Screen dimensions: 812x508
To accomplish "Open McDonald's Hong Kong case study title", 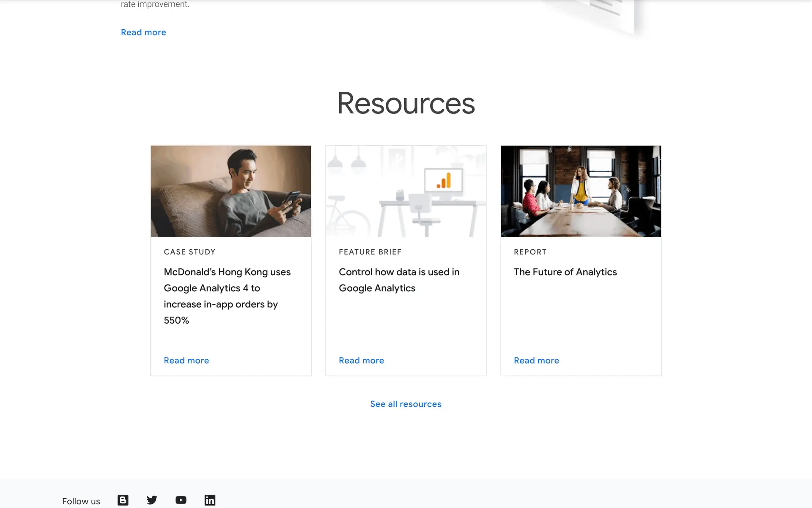I will pos(227,295).
